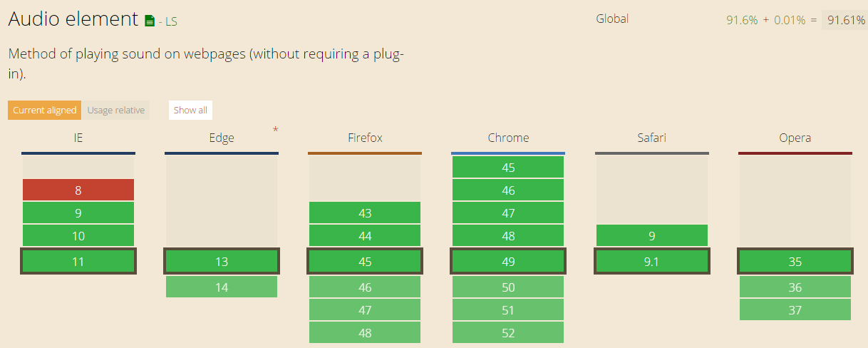Click the Firefox column header
Viewport: 868px width, 348px height.
[x=365, y=138]
